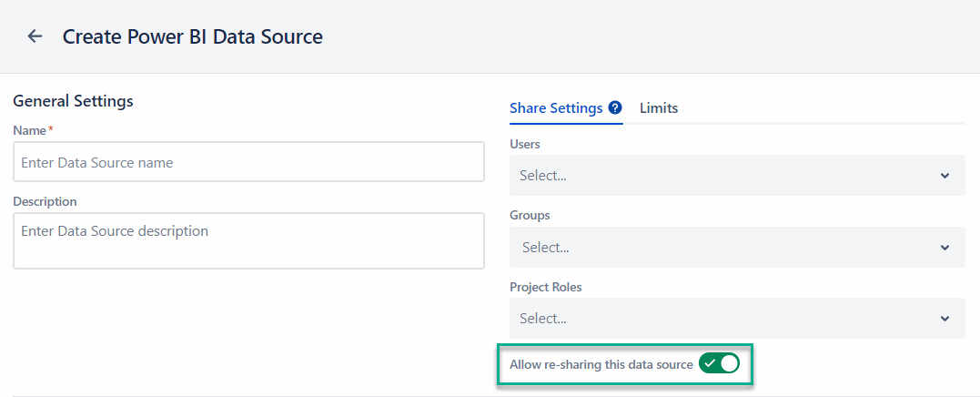The width and height of the screenshot is (980, 397).
Task: Click the Groups field label
Action: 530,215
